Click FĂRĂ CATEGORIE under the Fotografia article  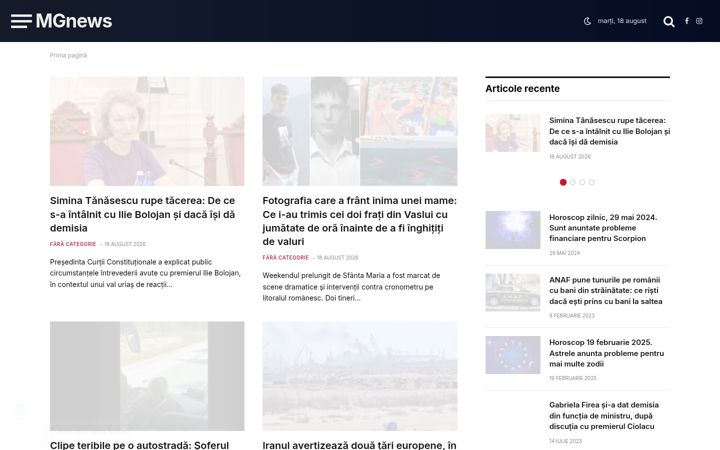click(x=286, y=258)
